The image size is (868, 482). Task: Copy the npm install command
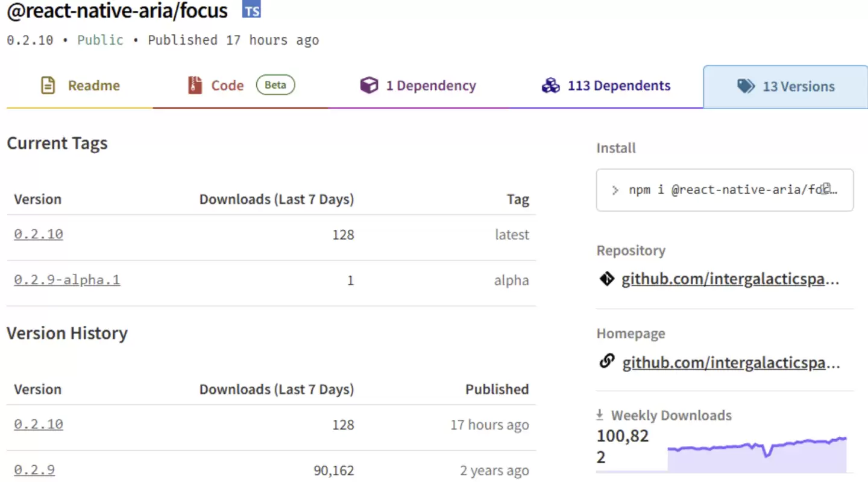point(826,189)
